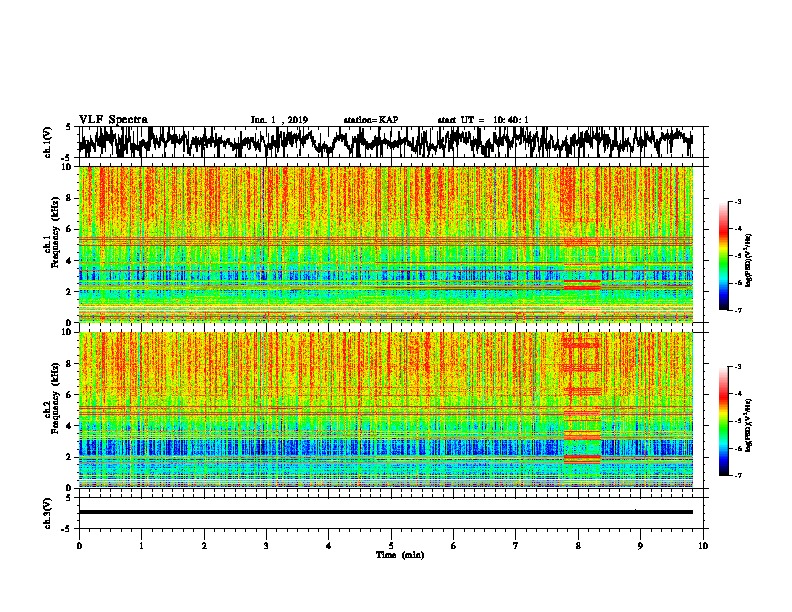Click the "-3" label on ch.1 color bar
The image size is (792, 612).
click(737, 201)
